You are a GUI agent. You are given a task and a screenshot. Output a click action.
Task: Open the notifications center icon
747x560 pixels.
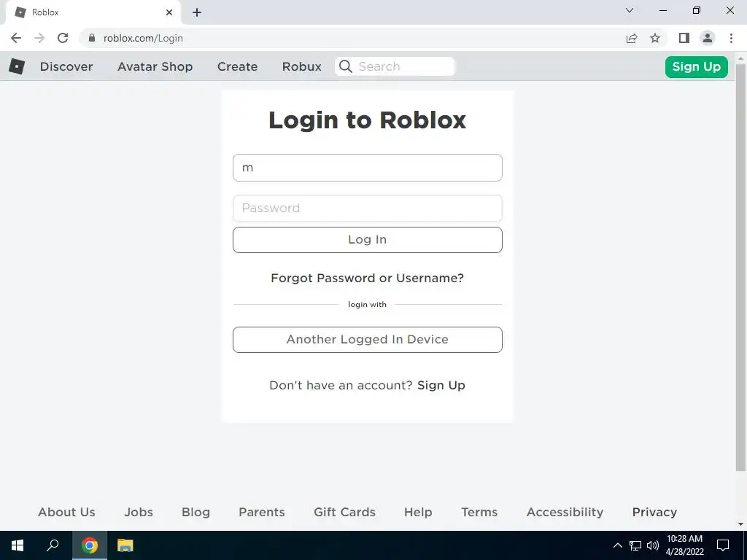tap(723, 545)
